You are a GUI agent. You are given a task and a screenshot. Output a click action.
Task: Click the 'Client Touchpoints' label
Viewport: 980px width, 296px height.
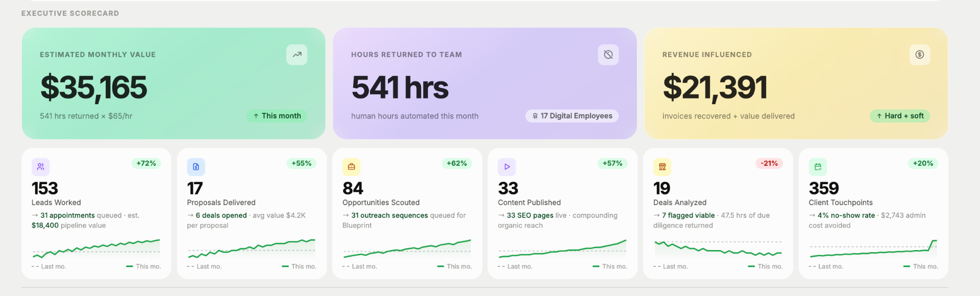841,203
